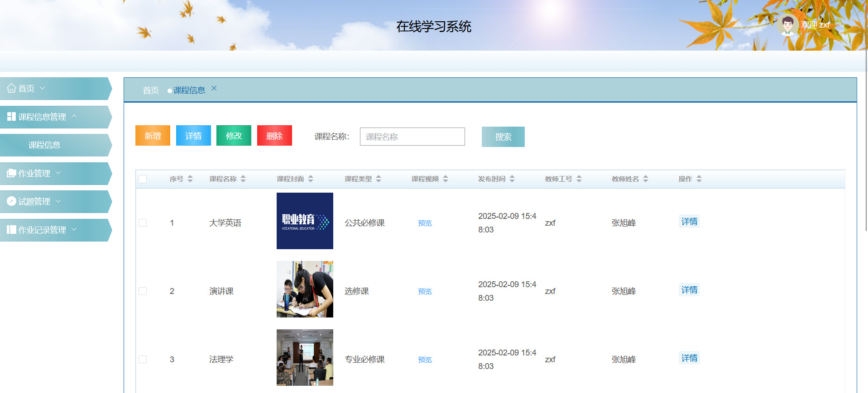Viewport: 868px width, 393px height.
Task: Expand the 试题管理 menu chevron
Action: click(58, 201)
